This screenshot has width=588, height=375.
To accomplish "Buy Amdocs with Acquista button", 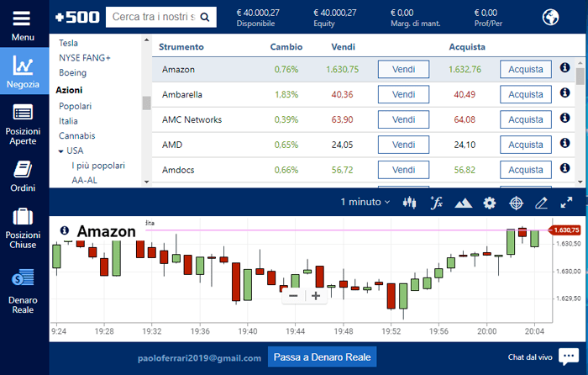I will coord(525,170).
